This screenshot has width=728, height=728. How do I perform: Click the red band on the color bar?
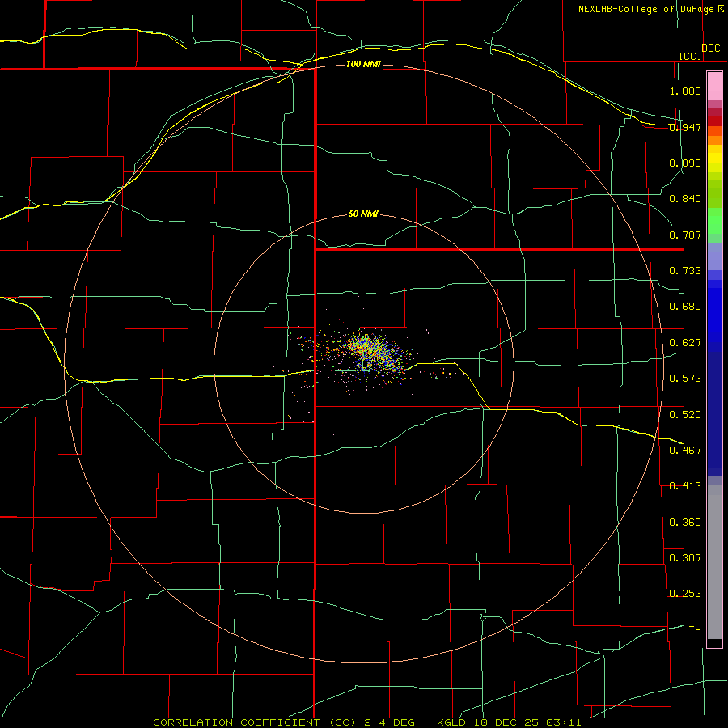714,121
